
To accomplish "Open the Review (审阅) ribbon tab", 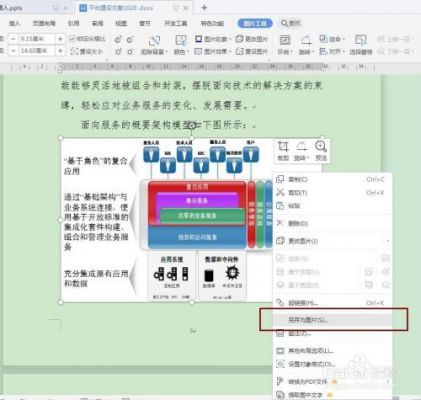I will click(x=97, y=23).
